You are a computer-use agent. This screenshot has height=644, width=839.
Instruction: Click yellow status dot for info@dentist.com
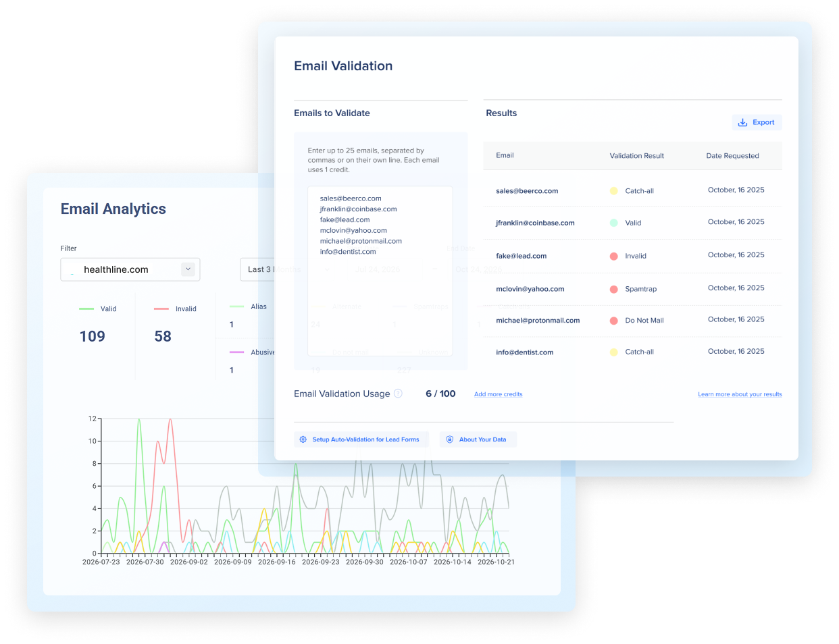click(613, 352)
